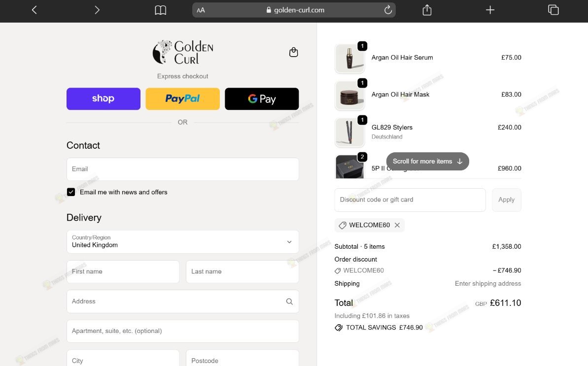Pay with the PayPal express button
Viewport: 588px width, 366px height.
[183, 99]
